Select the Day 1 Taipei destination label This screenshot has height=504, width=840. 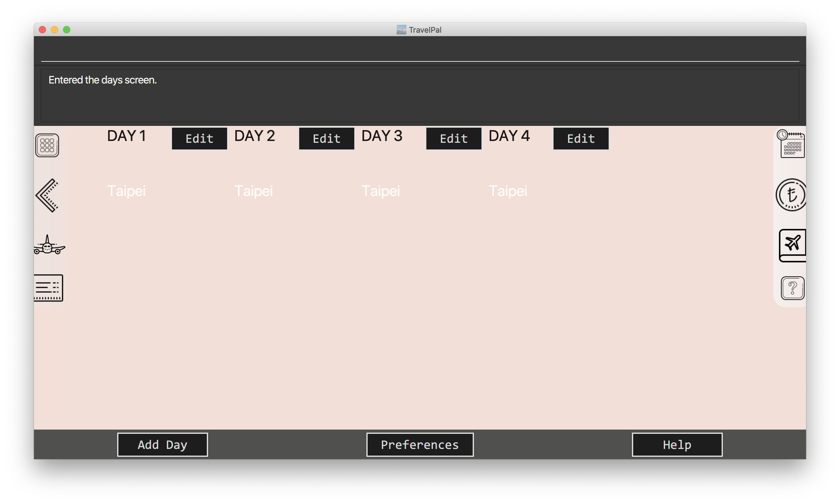click(x=127, y=191)
